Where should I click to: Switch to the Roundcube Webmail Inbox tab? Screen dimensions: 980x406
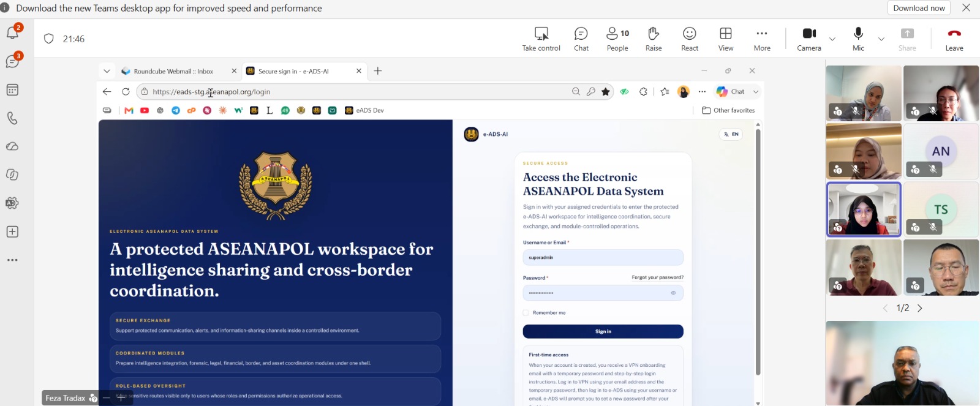(x=173, y=71)
